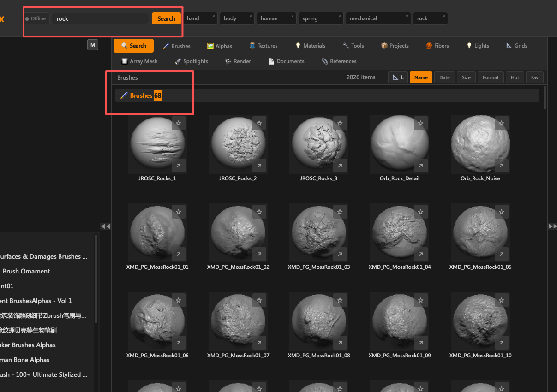557x392 pixels.
Task: Select the JROSC_Rocks_1 brush thumbnail
Action: pyautogui.click(x=157, y=144)
